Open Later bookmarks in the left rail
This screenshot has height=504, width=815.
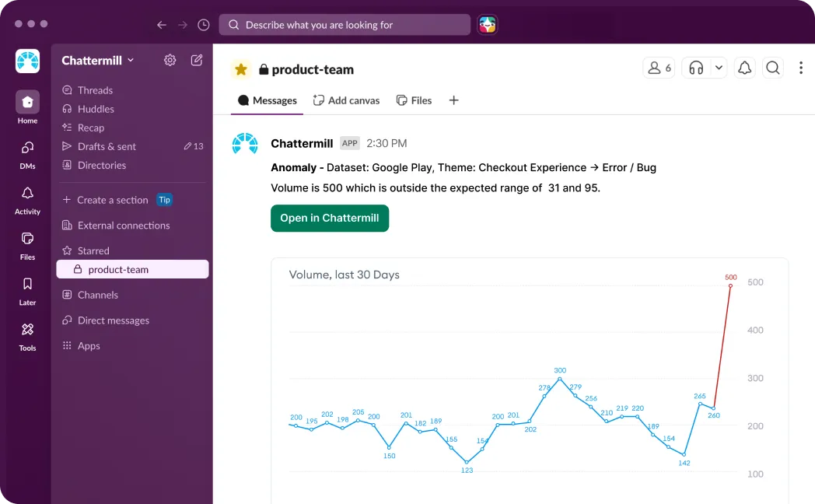27,290
